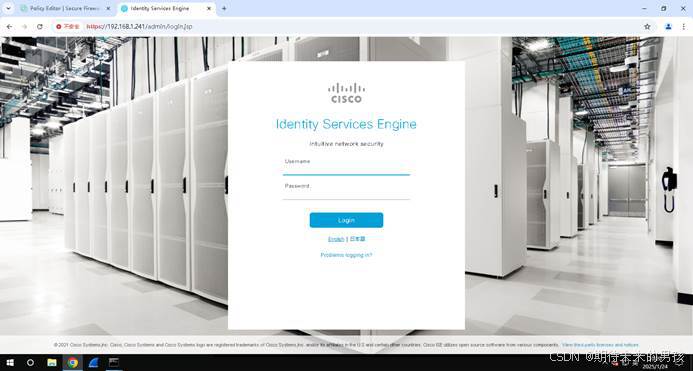
Task: Reload the ISE login page
Action: [40, 27]
